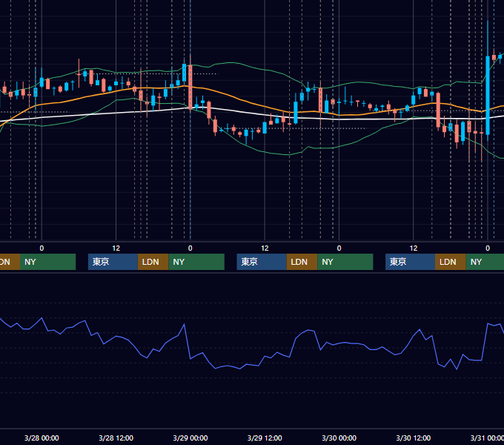Viewport: 504px width, 445px height.
Task: Select the LDN session block for 3/30
Action: (451, 262)
